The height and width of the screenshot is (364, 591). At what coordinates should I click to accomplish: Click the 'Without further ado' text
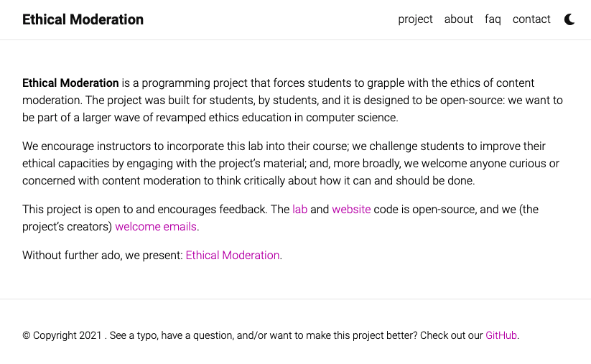click(102, 255)
